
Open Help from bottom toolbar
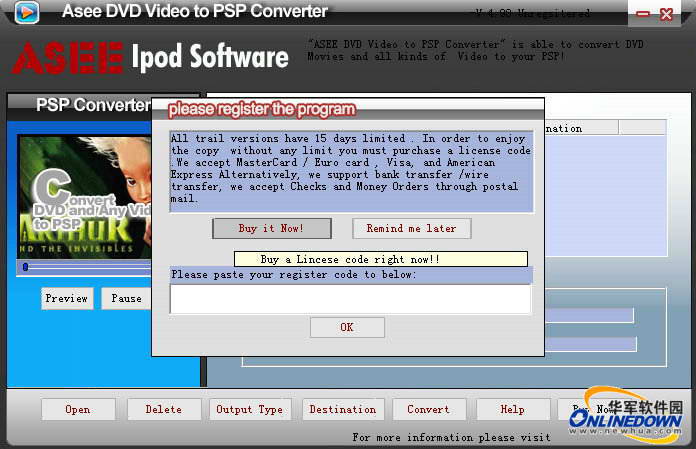pyautogui.click(x=513, y=409)
